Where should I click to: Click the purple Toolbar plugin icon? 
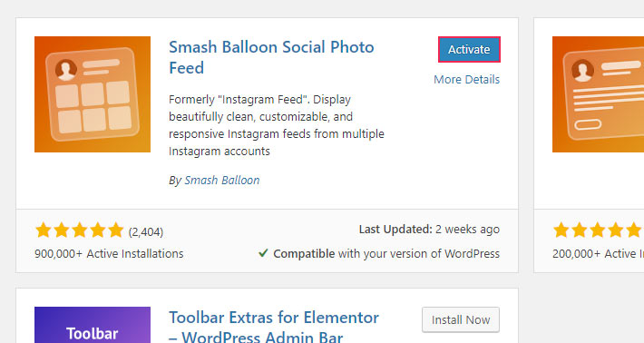pyautogui.click(x=93, y=325)
